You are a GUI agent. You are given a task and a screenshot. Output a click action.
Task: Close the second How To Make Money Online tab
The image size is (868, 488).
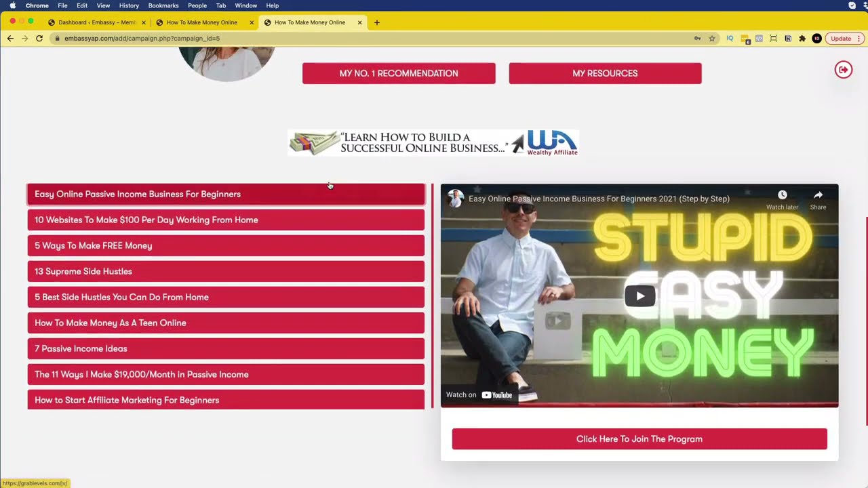tap(252, 22)
